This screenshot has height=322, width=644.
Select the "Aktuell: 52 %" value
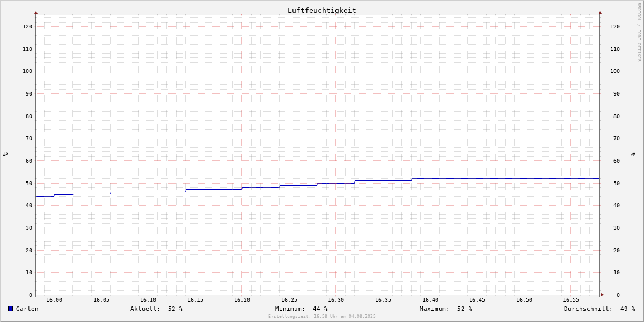(157, 309)
